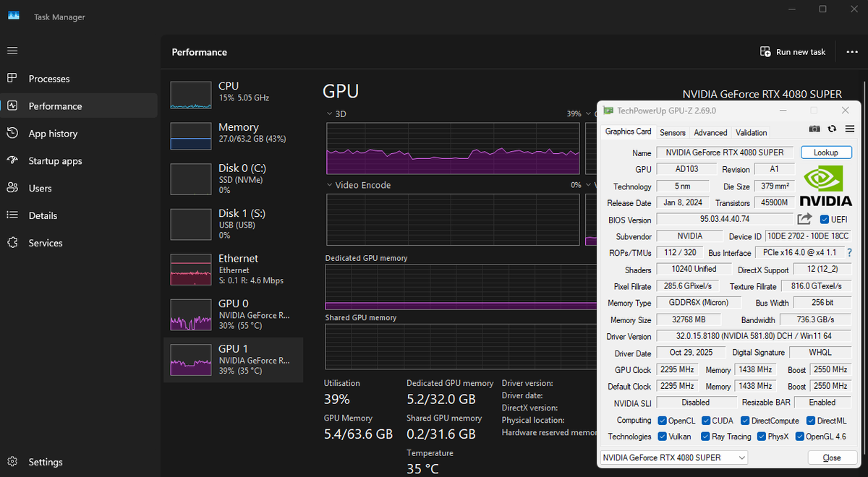
Task: Toggle UEFI checkbox in GPU-Z
Action: click(x=825, y=220)
